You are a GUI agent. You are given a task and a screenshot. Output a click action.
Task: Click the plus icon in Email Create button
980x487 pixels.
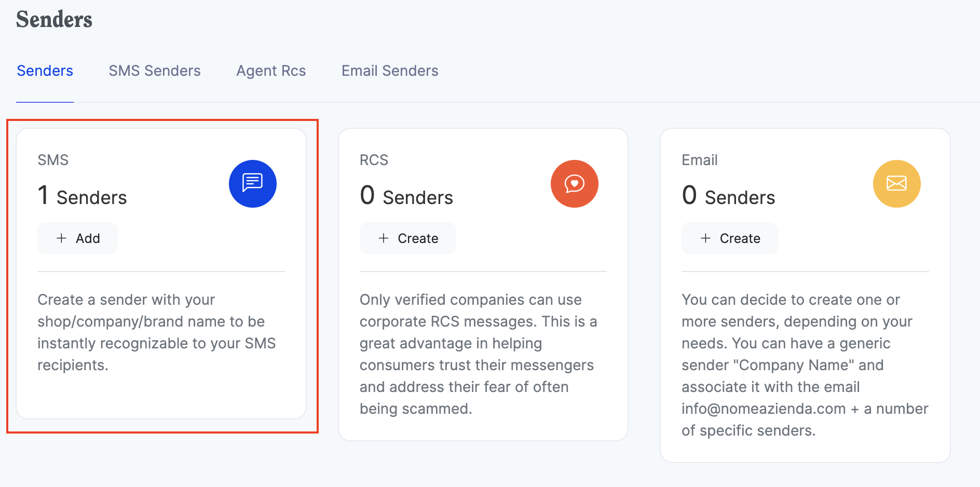tap(705, 238)
